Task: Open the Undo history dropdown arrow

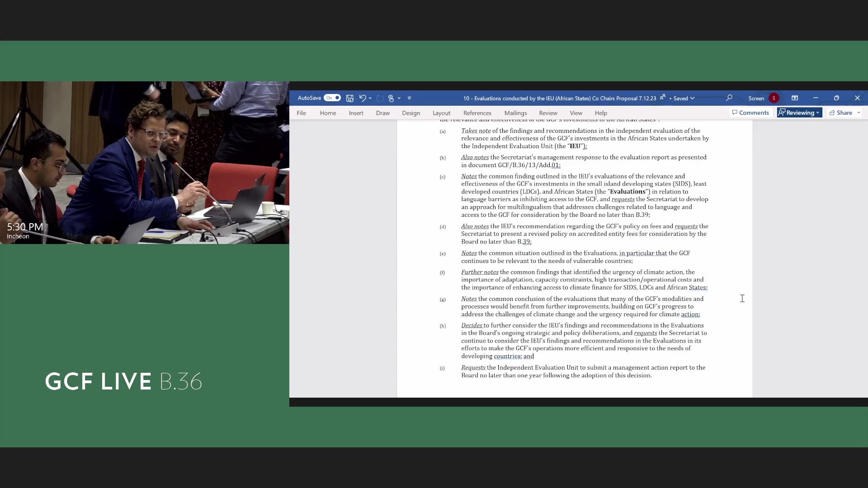Action: coord(370,98)
